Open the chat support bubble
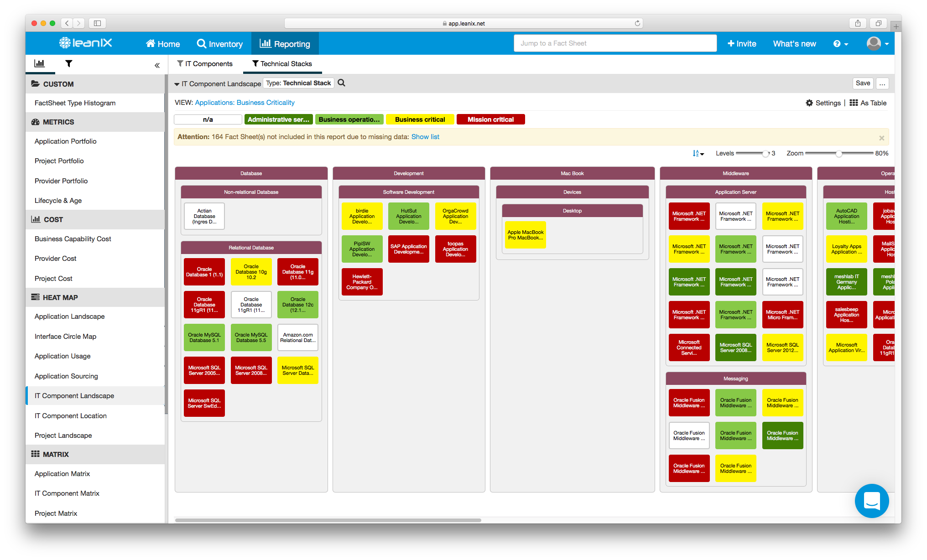This screenshot has height=560, width=927. pos(872,501)
